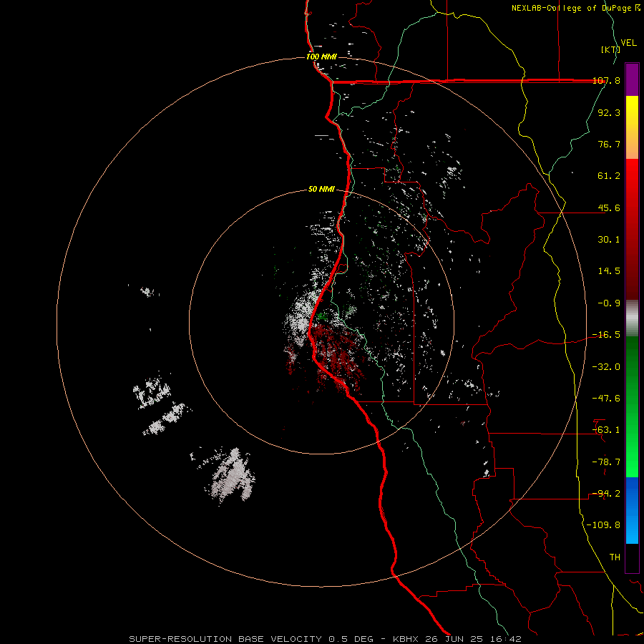Click the VEL legend title
Viewport: 644px width, 644px height.
point(628,43)
